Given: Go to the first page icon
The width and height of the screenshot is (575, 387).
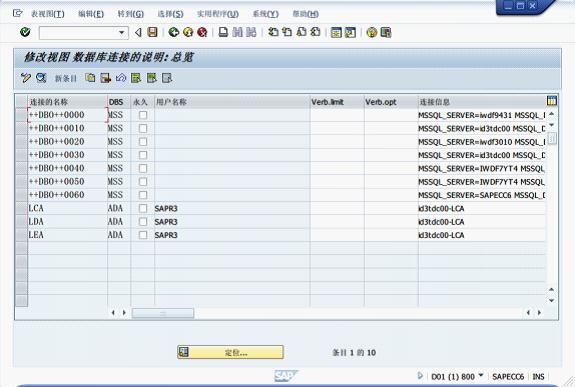Looking at the screenshot, I should click(273, 32).
